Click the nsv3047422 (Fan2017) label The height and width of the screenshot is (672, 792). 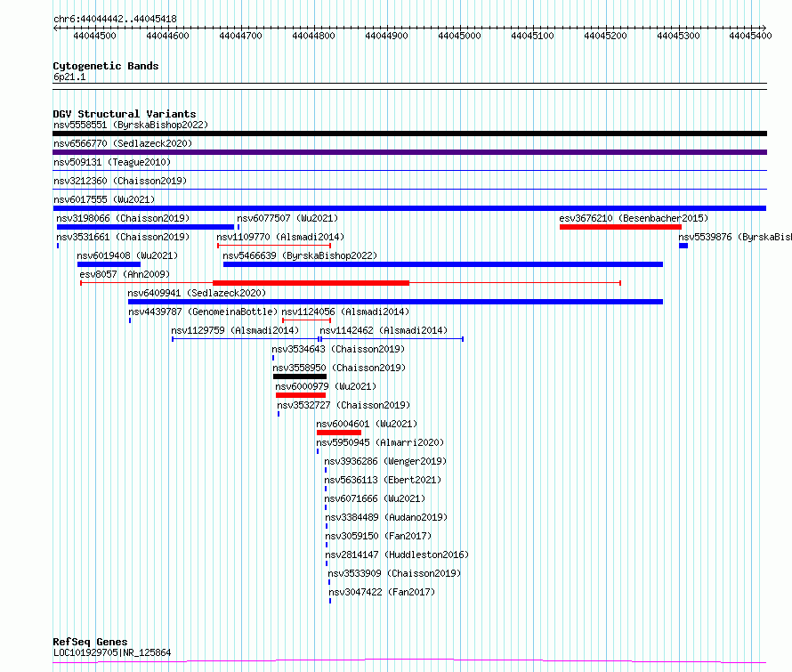tap(382, 592)
